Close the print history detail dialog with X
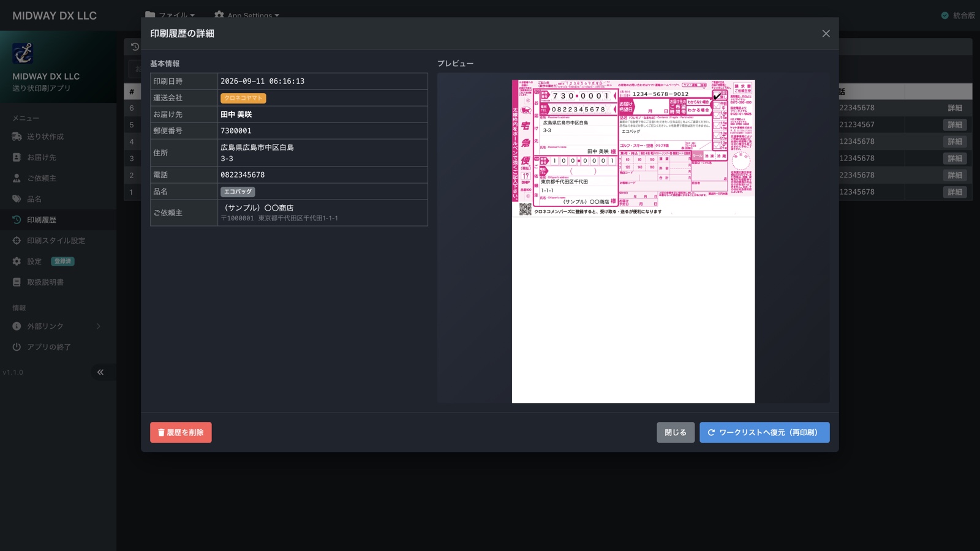980x551 pixels. tap(826, 34)
